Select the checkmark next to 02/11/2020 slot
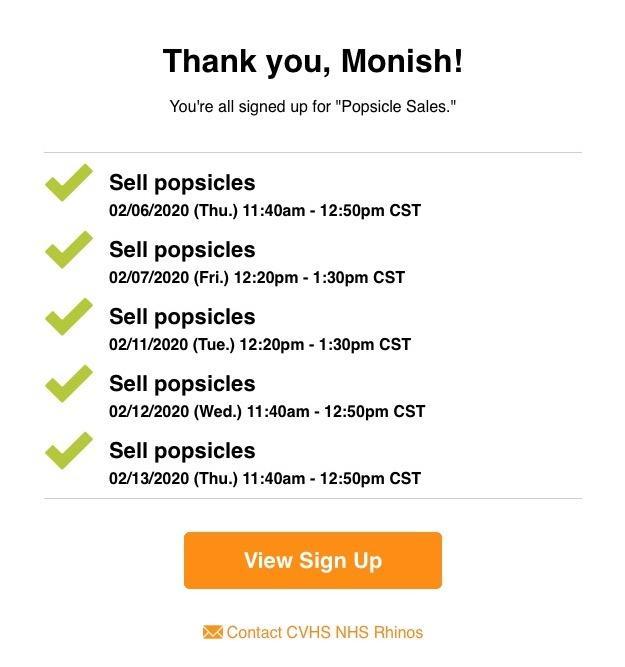The width and height of the screenshot is (625, 667). click(68, 318)
